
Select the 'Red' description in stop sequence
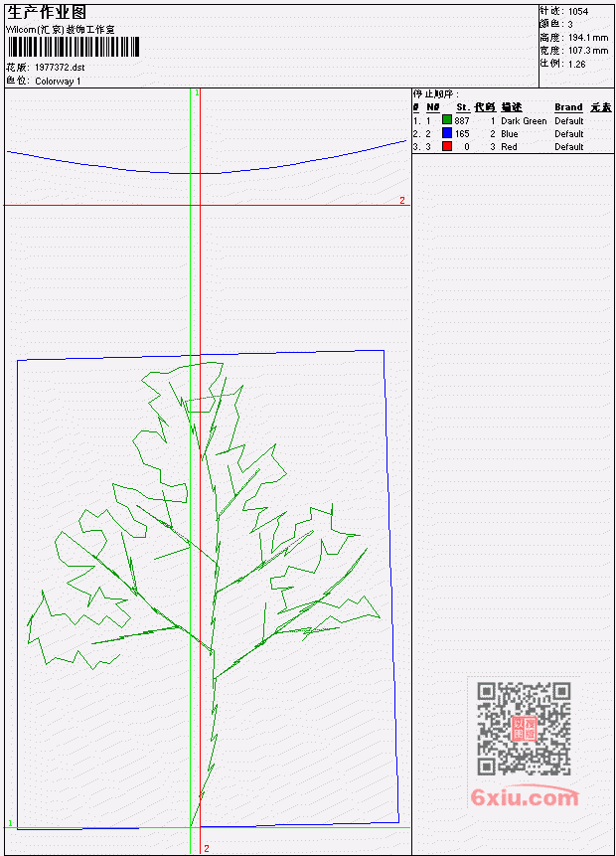click(509, 147)
